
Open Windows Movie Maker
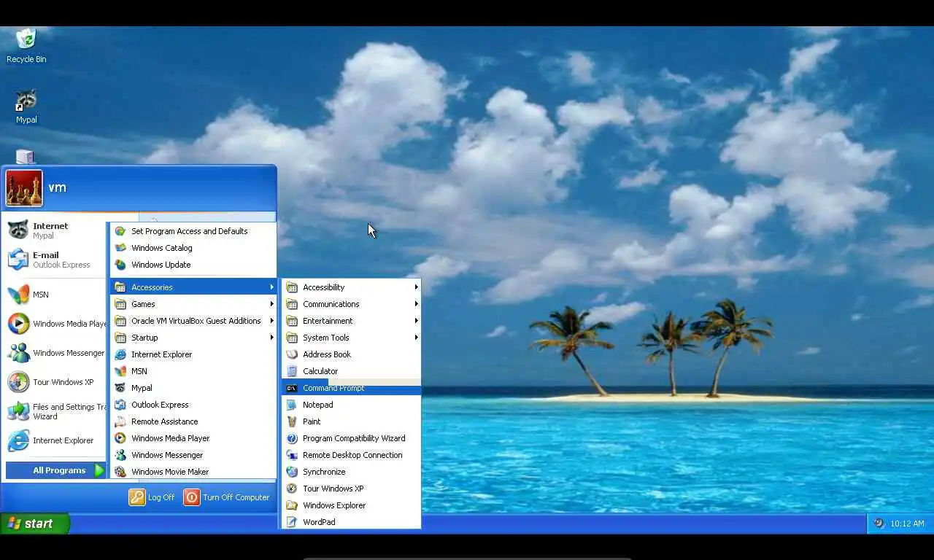point(193,472)
